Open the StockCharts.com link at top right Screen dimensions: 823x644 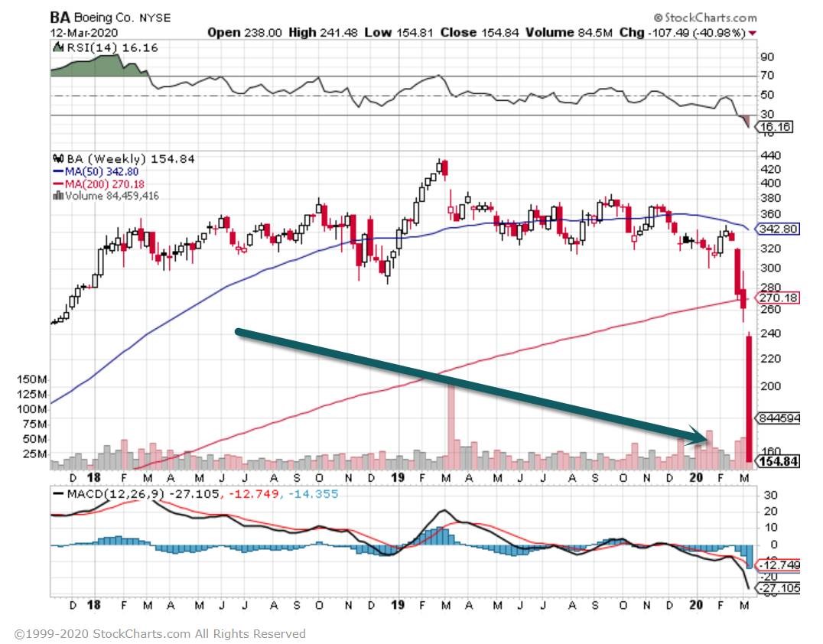click(711, 18)
